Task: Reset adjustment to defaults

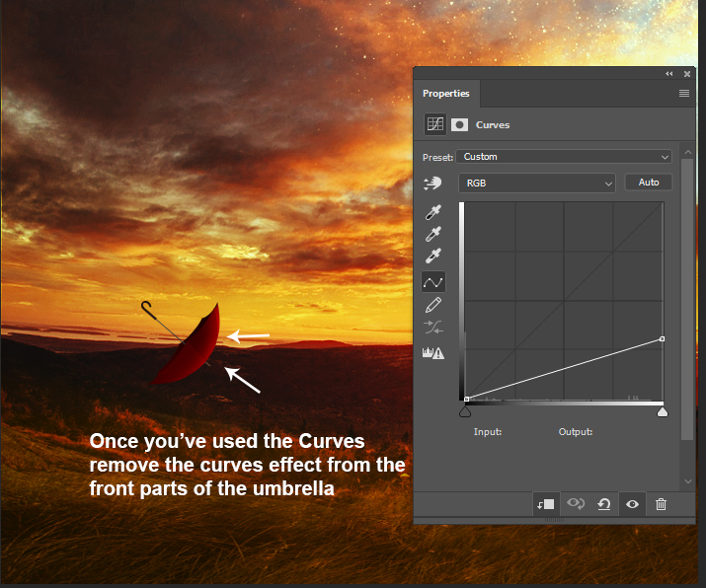Action: (x=603, y=504)
